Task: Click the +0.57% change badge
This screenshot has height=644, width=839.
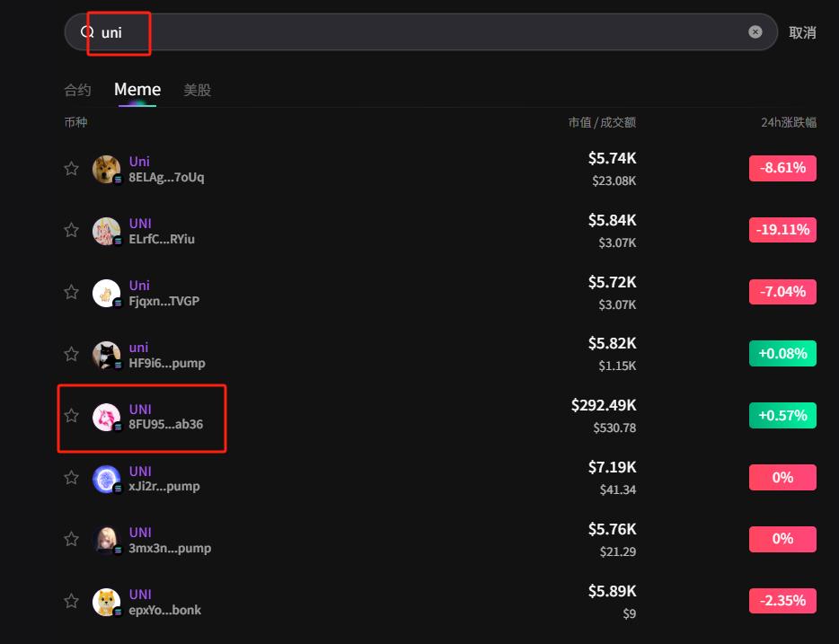Action: click(x=782, y=415)
